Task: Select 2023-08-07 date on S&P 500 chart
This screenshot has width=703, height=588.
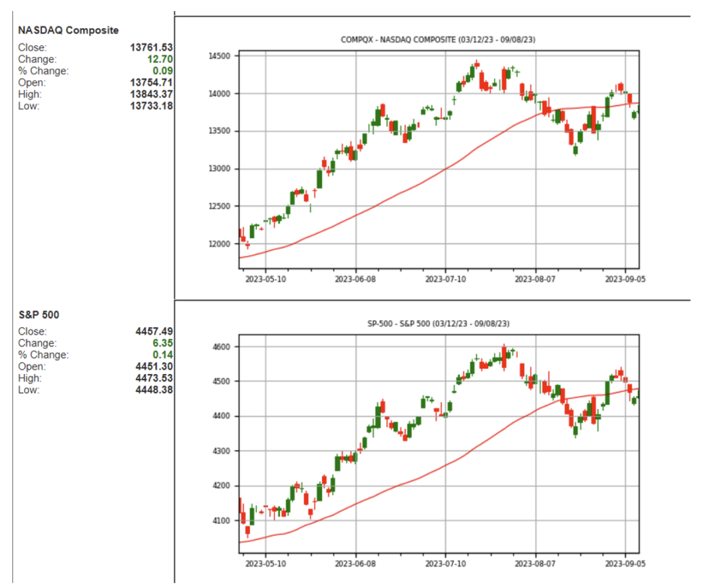Action: pyautogui.click(x=535, y=563)
